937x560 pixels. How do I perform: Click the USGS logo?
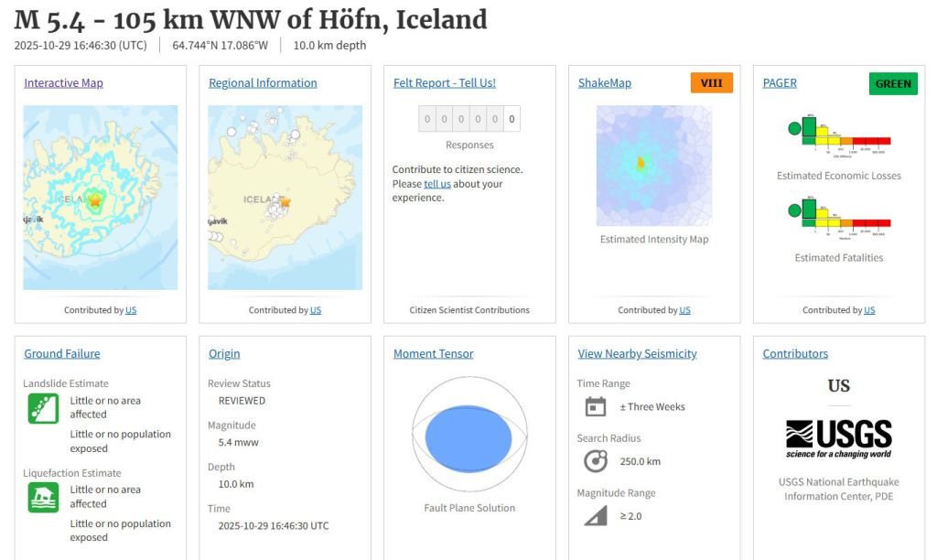[x=838, y=439]
